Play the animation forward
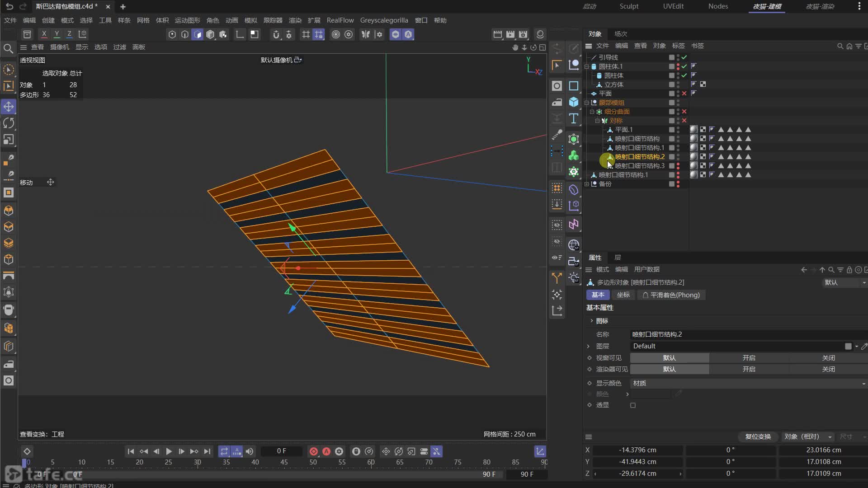The height and width of the screenshot is (488, 868). coord(169,451)
